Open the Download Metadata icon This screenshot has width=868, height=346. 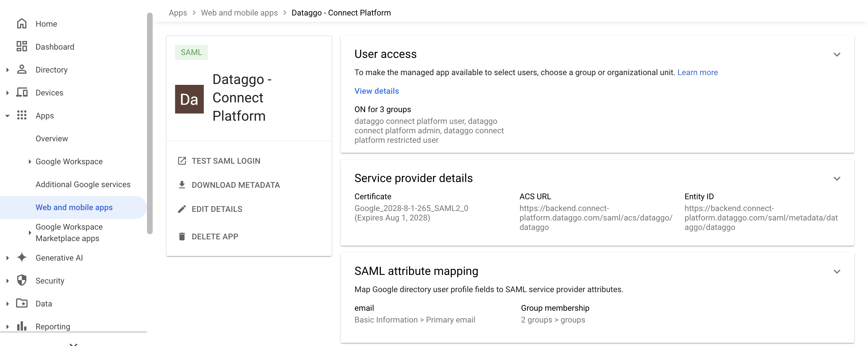coord(182,185)
